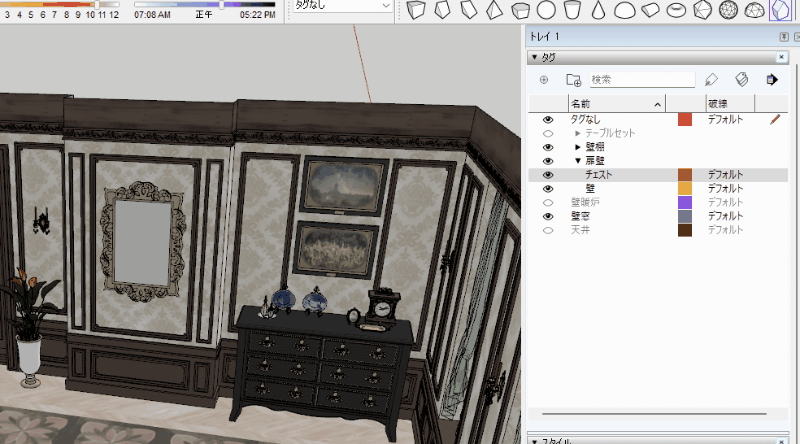Activate the Tag tool pencil-tag icon
Image resolution: width=800 pixels, height=444 pixels.
pyautogui.click(x=711, y=80)
